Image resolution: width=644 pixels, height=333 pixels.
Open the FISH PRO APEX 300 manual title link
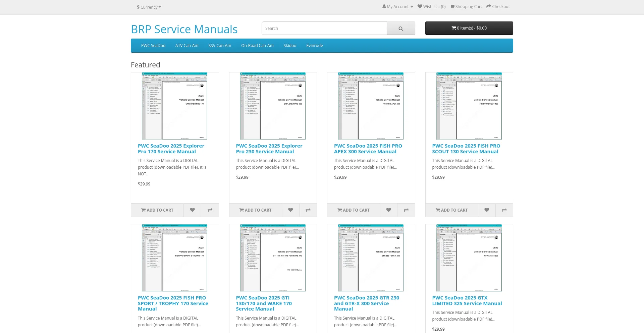coord(368,149)
